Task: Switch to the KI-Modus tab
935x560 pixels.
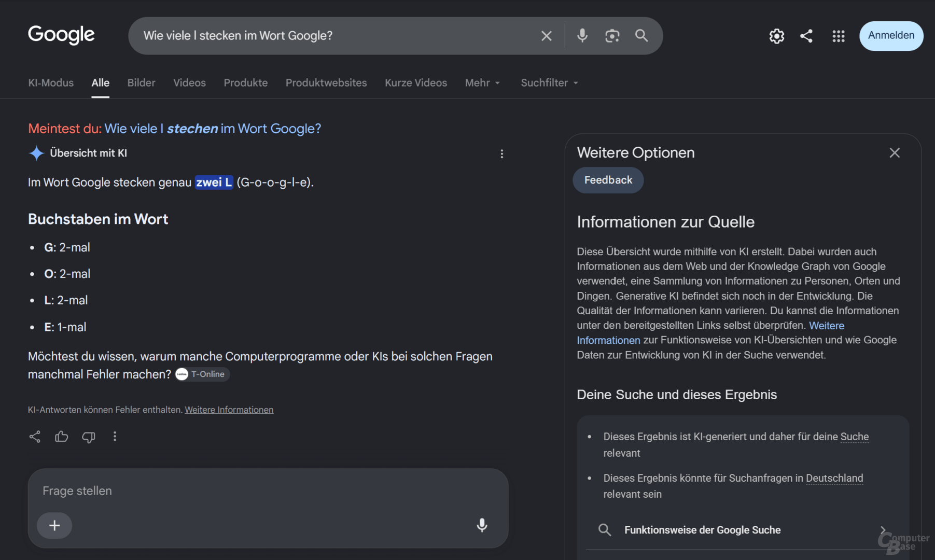Action: (x=51, y=83)
